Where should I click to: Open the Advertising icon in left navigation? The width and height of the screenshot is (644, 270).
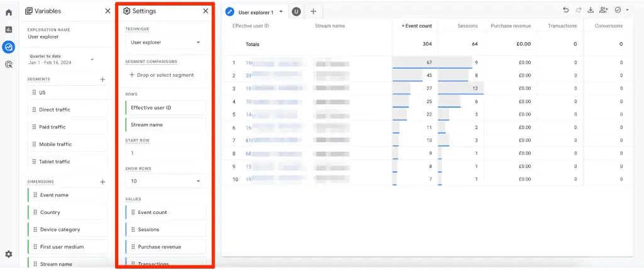pyautogui.click(x=9, y=65)
